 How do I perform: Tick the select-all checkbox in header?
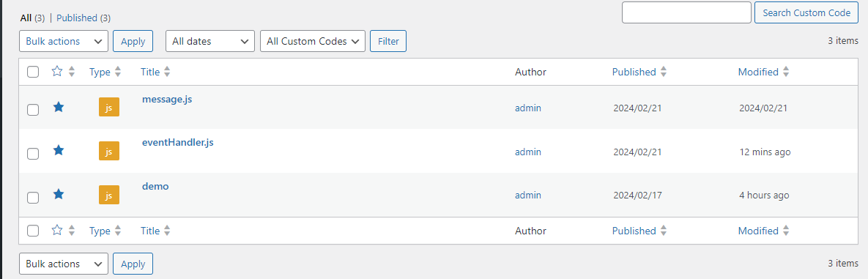[x=33, y=72]
